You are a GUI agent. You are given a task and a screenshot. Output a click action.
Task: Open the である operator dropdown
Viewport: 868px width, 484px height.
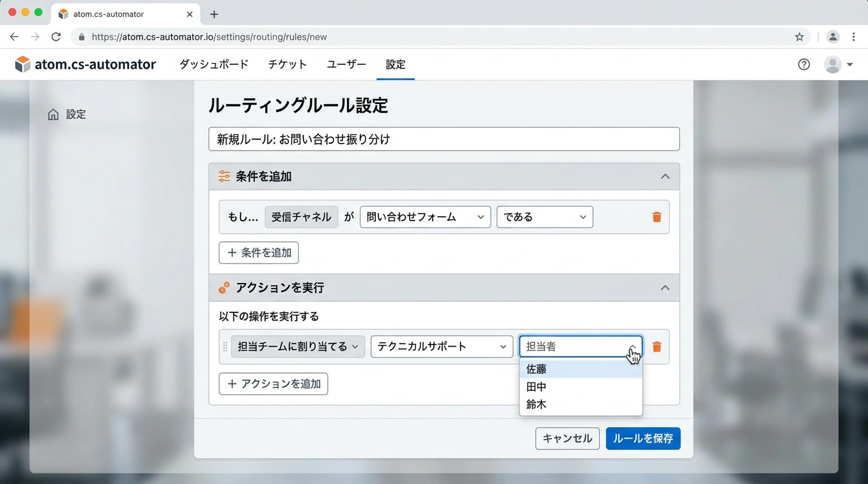(x=544, y=217)
